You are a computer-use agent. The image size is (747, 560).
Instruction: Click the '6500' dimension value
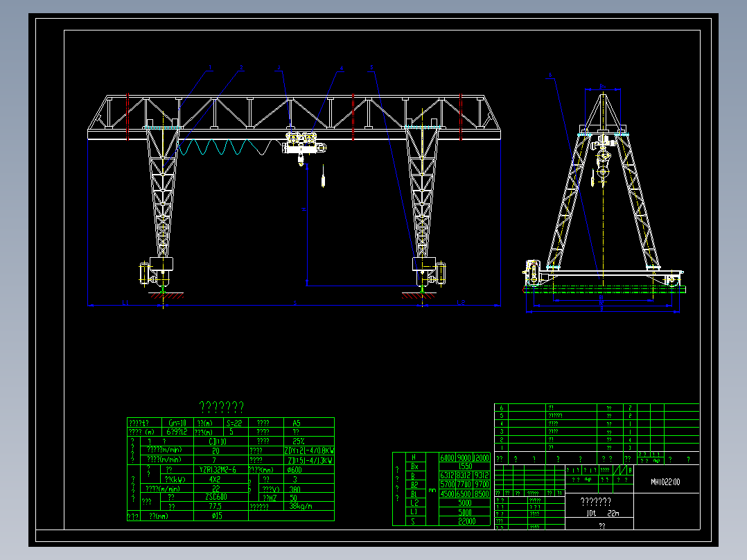(464, 493)
